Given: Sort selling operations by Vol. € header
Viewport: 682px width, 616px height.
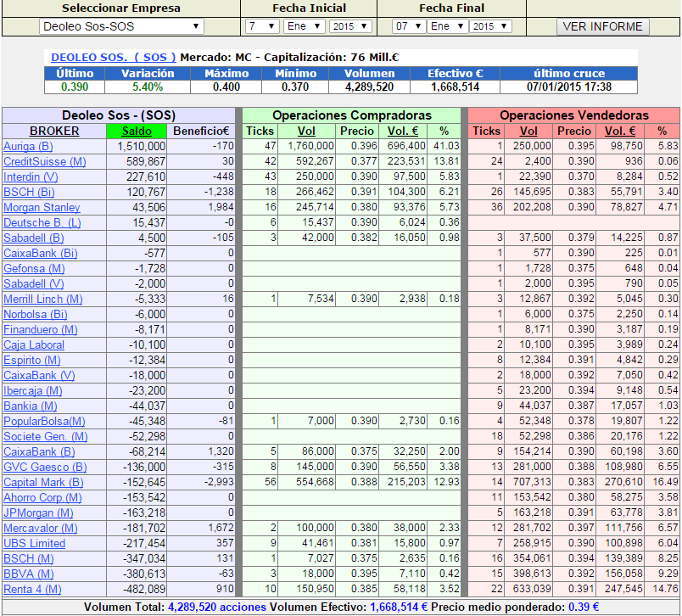Looking at the screenshot, I should pos(618,131).
